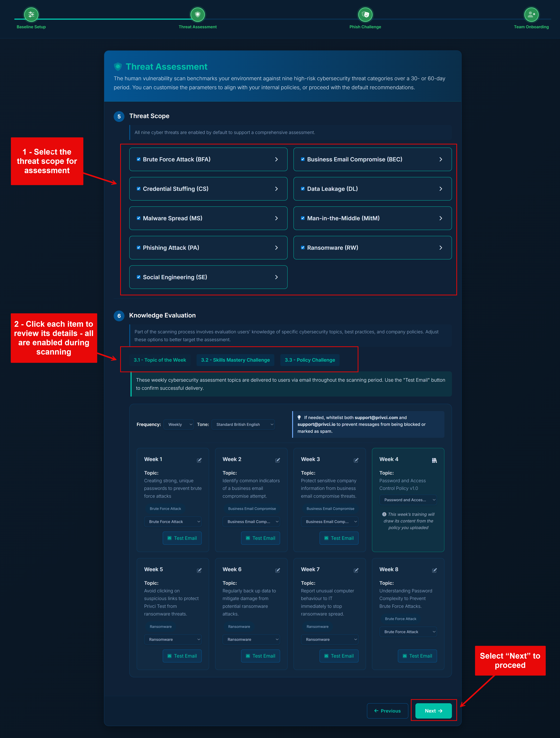Viewport: 560px width, 738px height.
Task: Click Next to proceed
Action: pos(433,711)
